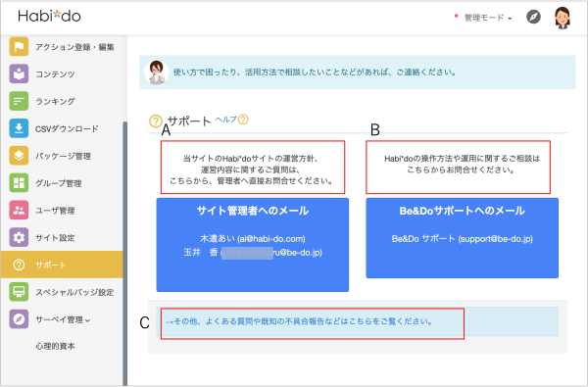Click the support@be-do.jp address text
Image resolution: width=588 pixels, height=387 pixels.
pos(495,239)
